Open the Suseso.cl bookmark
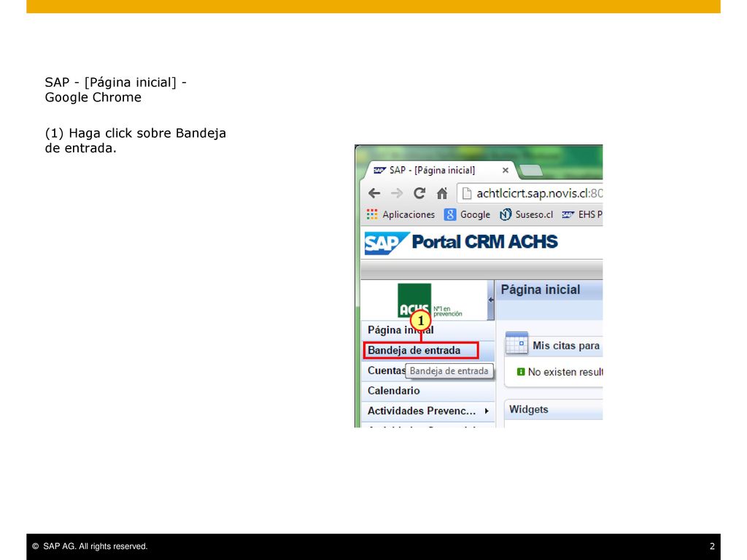747x560 pixels. 527,215
